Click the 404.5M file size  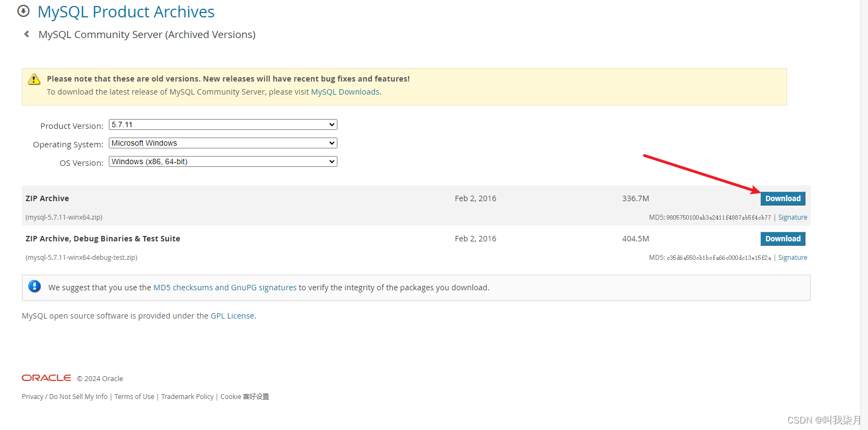(636, 239)
